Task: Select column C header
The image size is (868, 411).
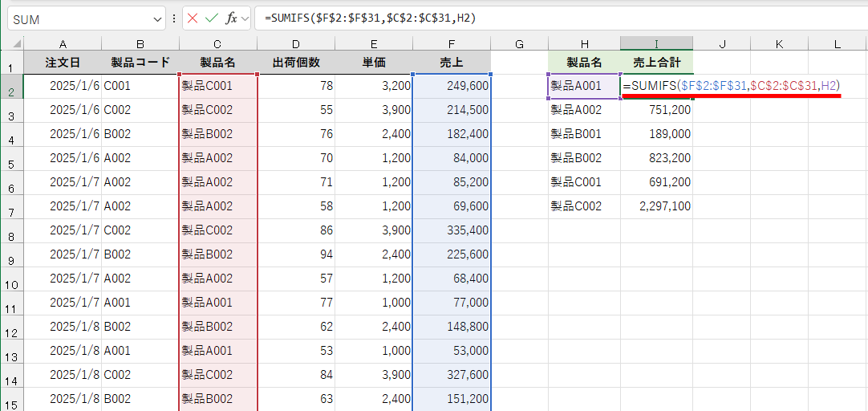Action: (x=218, y=44)
